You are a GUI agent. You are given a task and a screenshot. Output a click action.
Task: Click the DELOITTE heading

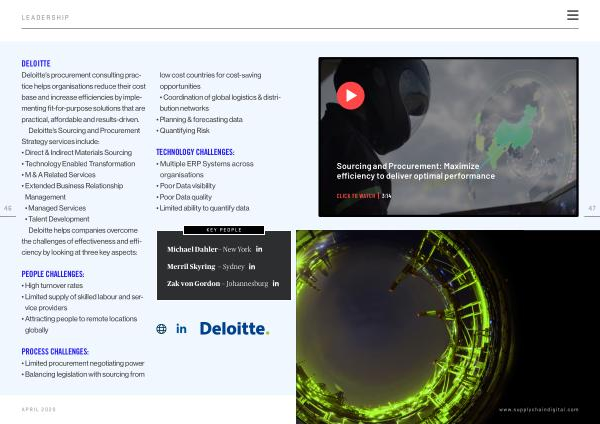tap(36, 64)
